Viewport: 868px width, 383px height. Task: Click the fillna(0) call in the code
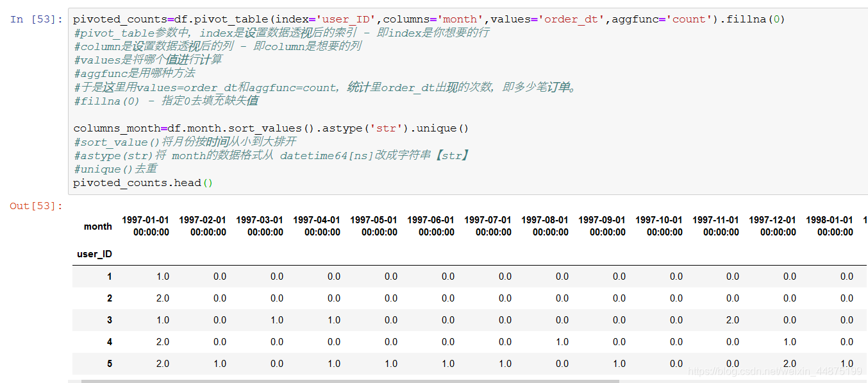coord(756,19)
